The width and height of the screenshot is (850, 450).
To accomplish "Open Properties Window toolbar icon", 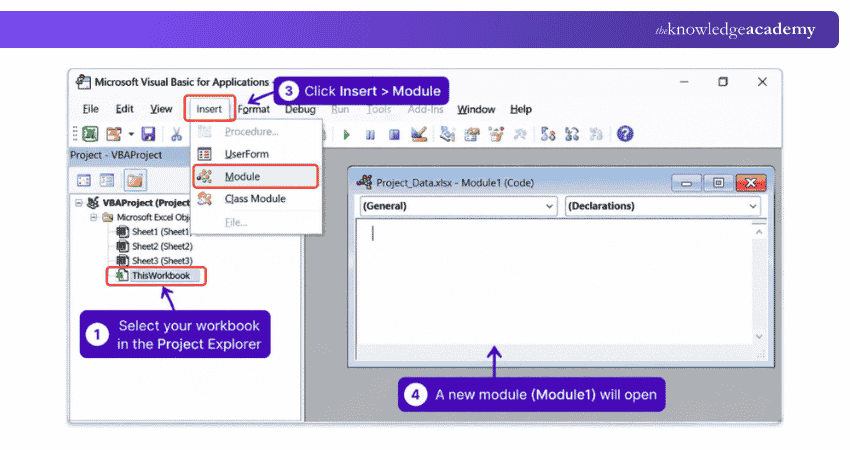I will (x=472, y=134).
